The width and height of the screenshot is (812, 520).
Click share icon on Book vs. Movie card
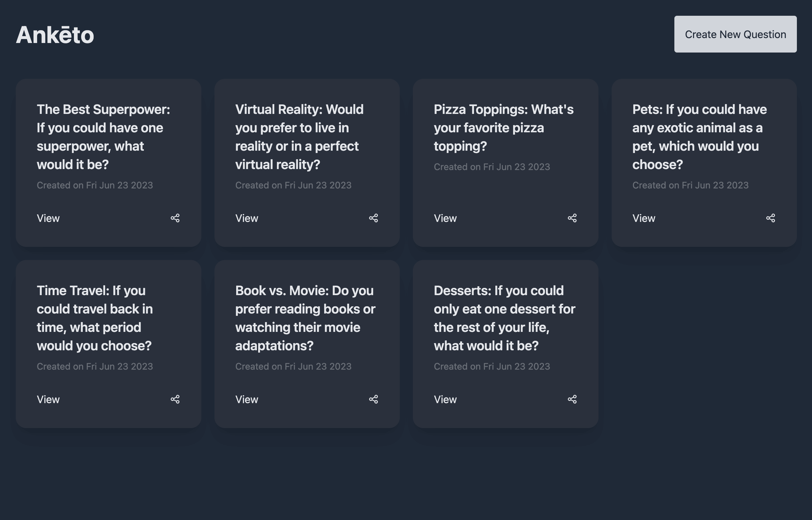coord(373,400)
